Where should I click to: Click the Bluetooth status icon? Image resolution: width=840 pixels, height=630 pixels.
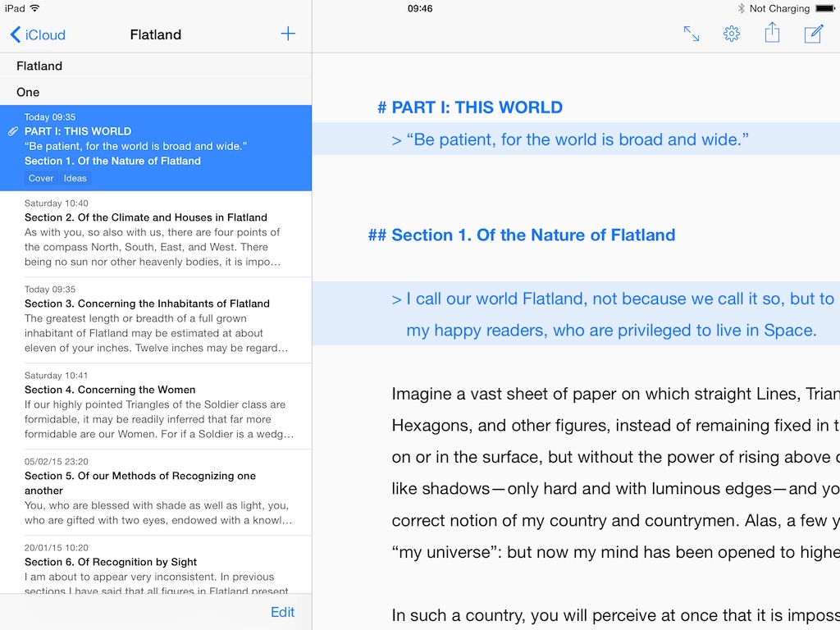[741, 8]
